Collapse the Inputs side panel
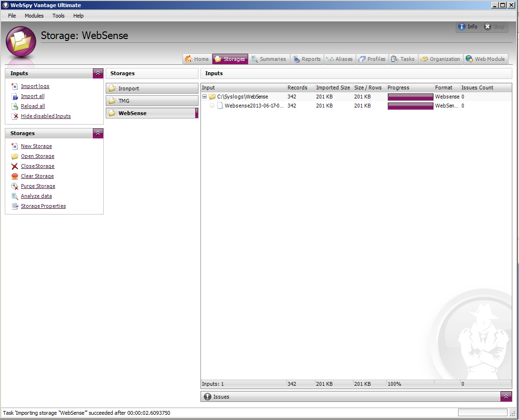This screenshot has height=420, width=519. click(x=98, y=73)
